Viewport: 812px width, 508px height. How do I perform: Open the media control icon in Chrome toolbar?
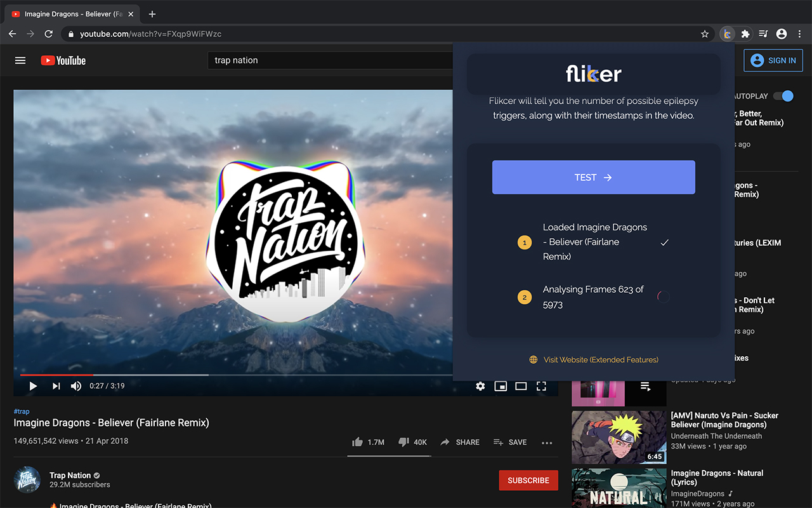(763, 34)
